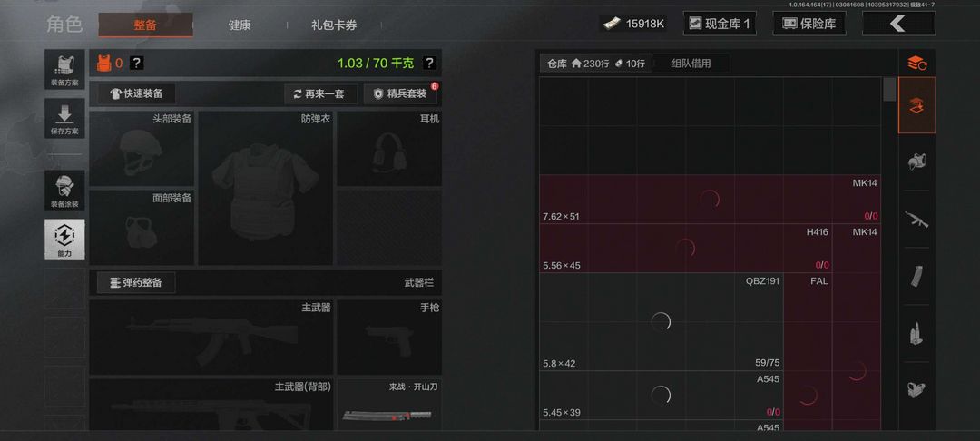This screenshot has height=441, width=980.
Task: Switch to the 健康 tab
Action: point(240,25)
